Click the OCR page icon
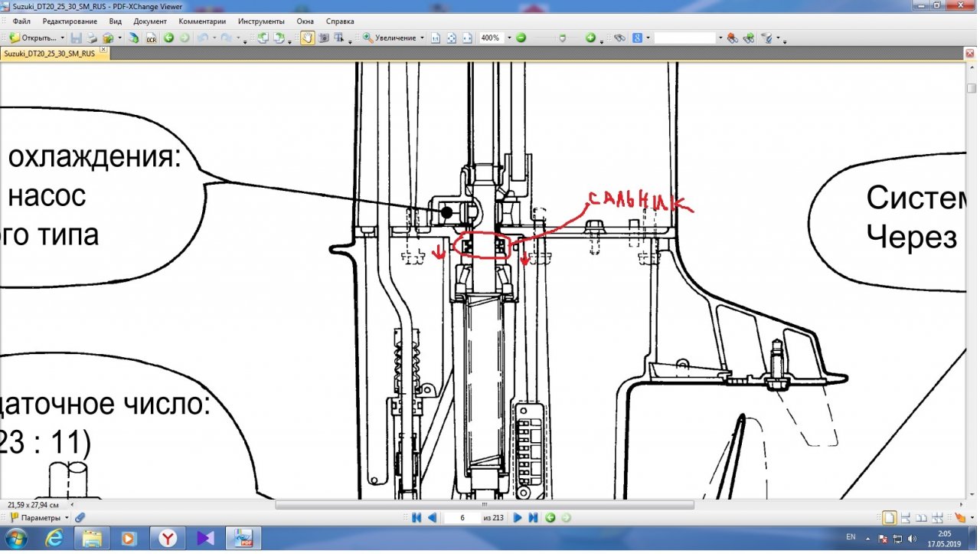Viewport: 980px width, 554px height. pyautogui.click(x=152, y=38)
